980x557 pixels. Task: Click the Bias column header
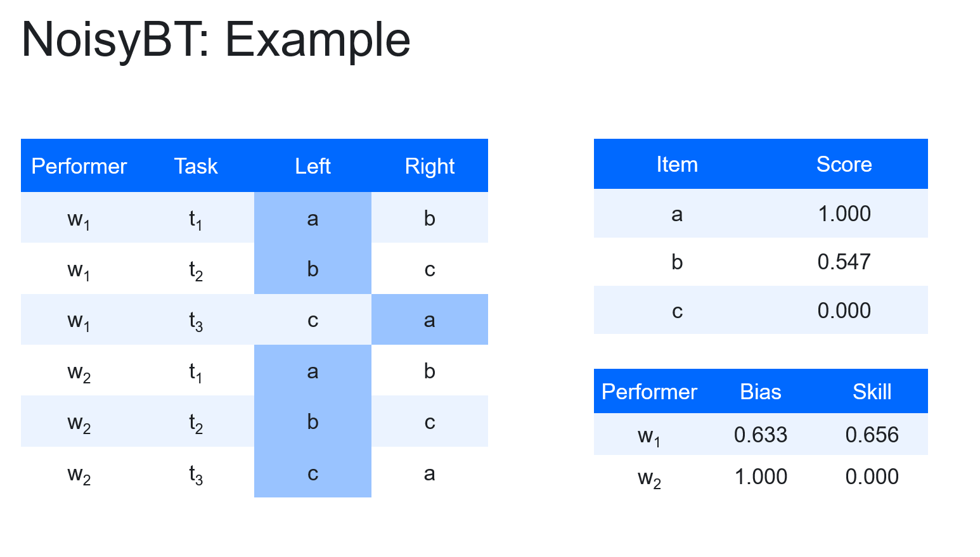click(760, 392)
